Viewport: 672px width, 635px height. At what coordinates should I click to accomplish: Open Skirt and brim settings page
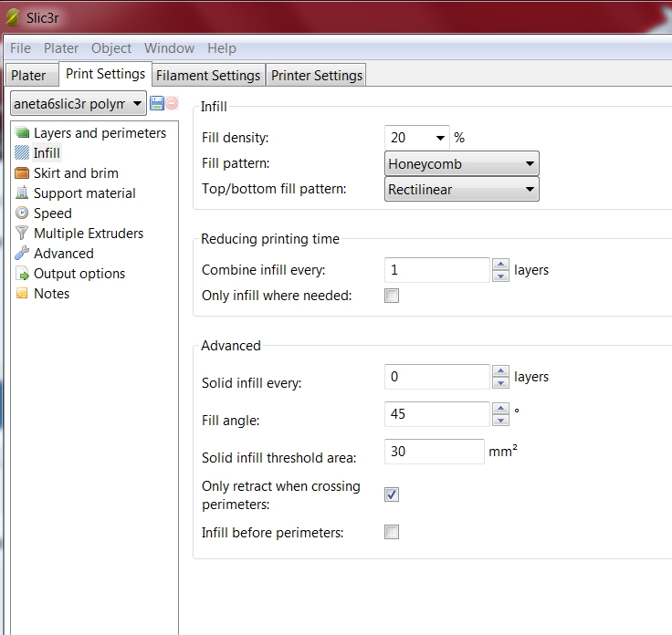[76, 173]
